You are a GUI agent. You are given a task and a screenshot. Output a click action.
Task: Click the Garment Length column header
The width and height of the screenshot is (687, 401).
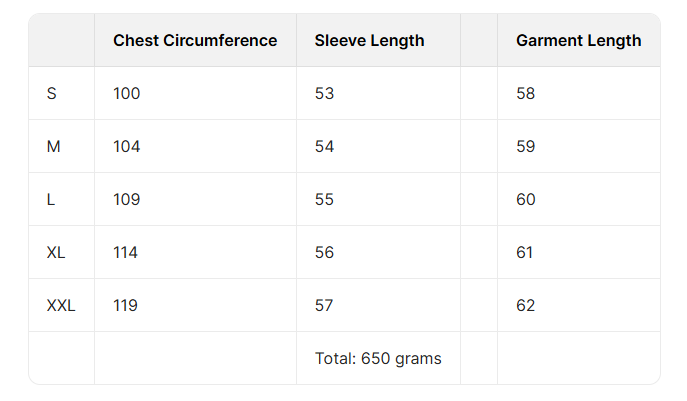pyautogui.click(x=578, y=41)
